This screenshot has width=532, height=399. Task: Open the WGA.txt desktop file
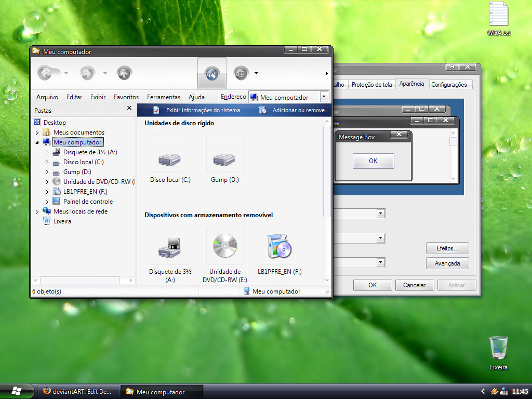498,15
